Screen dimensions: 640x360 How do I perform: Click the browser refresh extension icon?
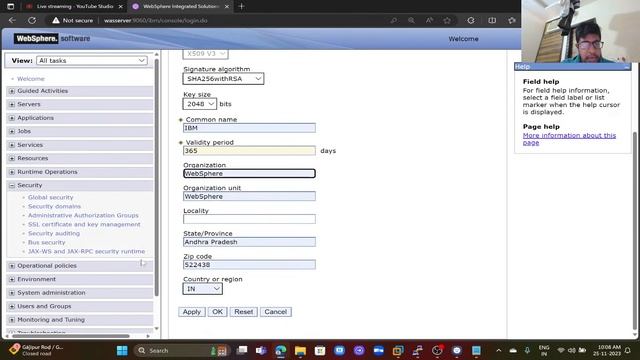(x=471, y=20)
